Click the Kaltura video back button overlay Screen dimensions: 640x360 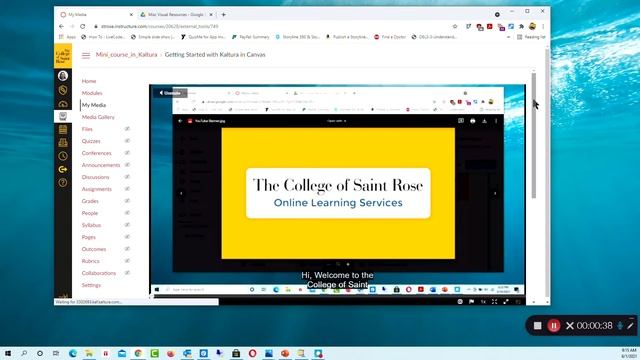coord(170,93)
